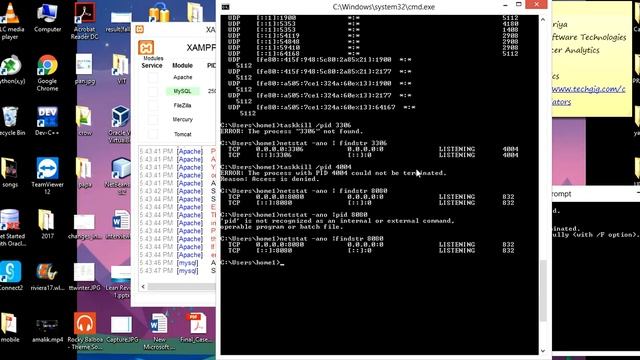Select the plan.jpg desktop file
Viewport: 640px width, 360px height.
[x=84, y=69]
